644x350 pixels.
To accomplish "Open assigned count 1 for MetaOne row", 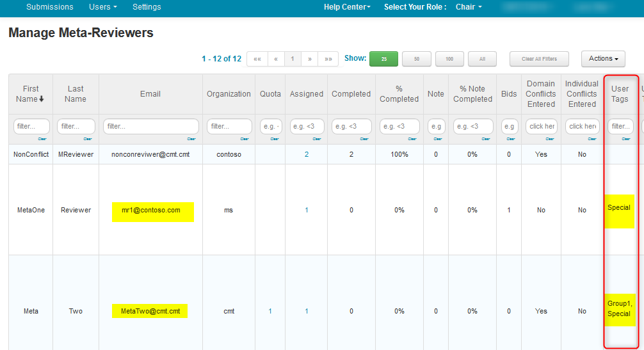I will [307, 210].
